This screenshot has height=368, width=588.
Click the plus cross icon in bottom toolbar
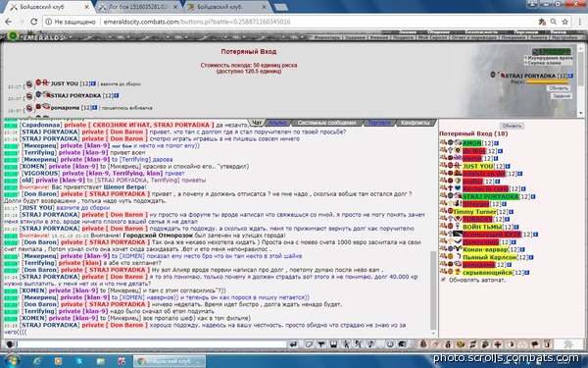pyautogui.click(x=498, y=343)
